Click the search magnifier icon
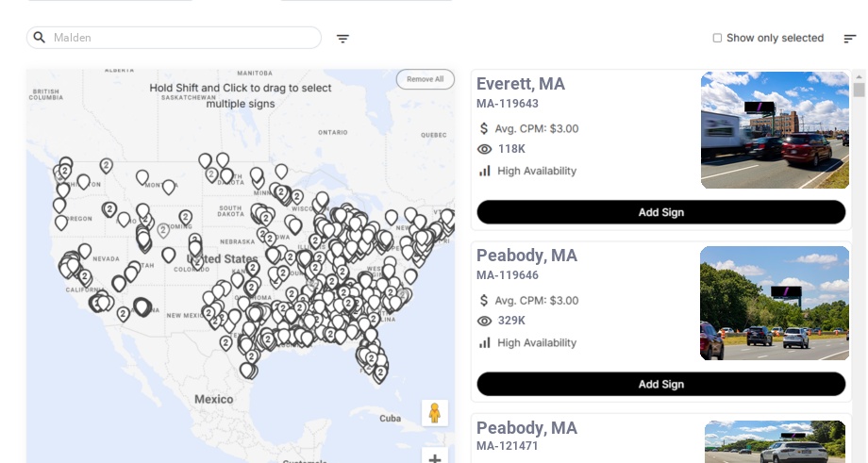The image size is (868, 463). pyautogui.click(x=40, y=38)
